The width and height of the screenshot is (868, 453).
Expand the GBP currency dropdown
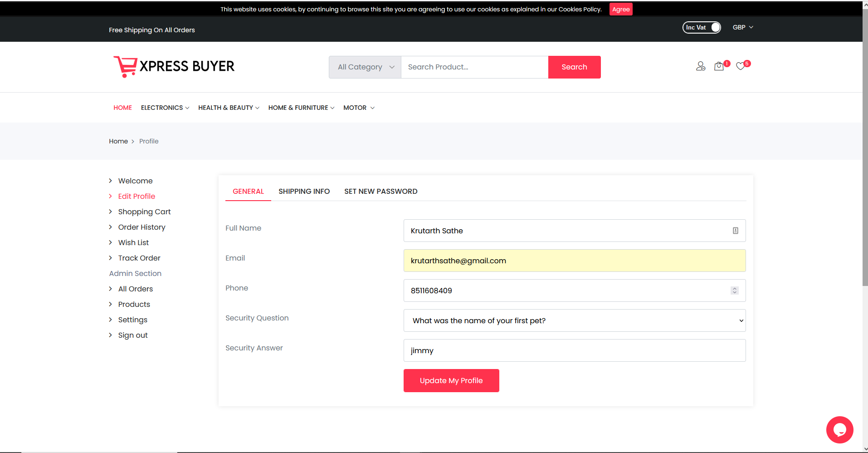[742, 27]
